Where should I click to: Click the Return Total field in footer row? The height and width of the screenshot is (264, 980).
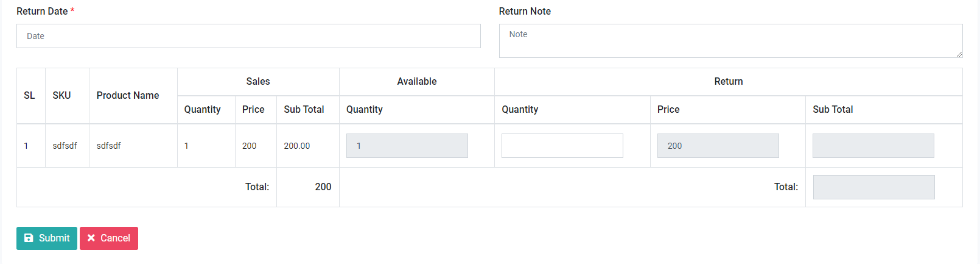pyautogui.click(x=873, y=187)
